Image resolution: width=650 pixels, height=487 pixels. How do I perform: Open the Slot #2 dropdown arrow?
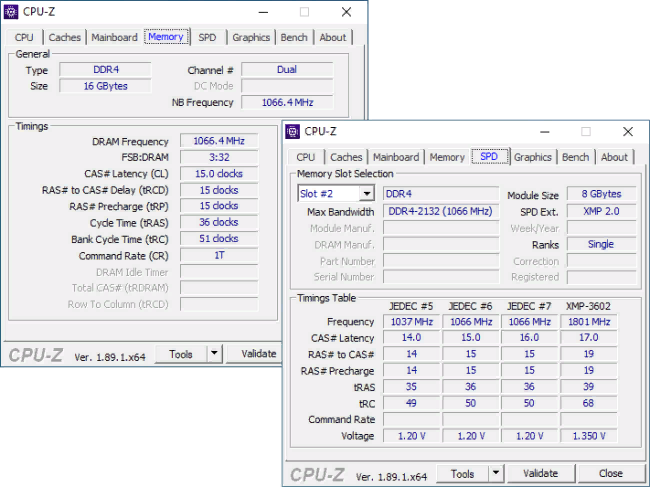coord(367,194)
